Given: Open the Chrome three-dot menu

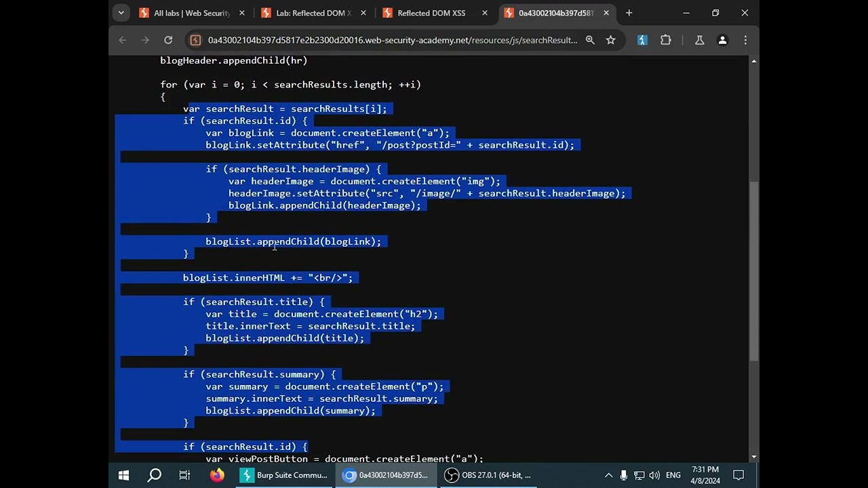Looking at the screenshot, I should pyautogui.click(x=745, y=40).
